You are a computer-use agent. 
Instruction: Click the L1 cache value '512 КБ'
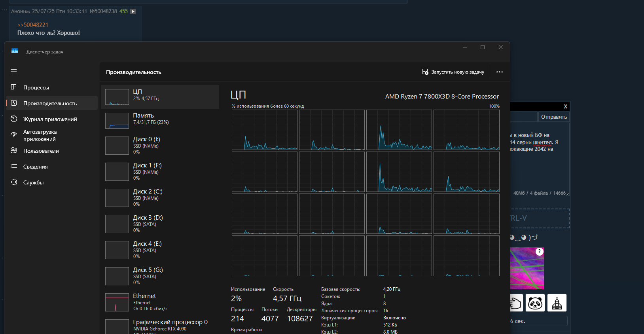[x=390, y=325]
